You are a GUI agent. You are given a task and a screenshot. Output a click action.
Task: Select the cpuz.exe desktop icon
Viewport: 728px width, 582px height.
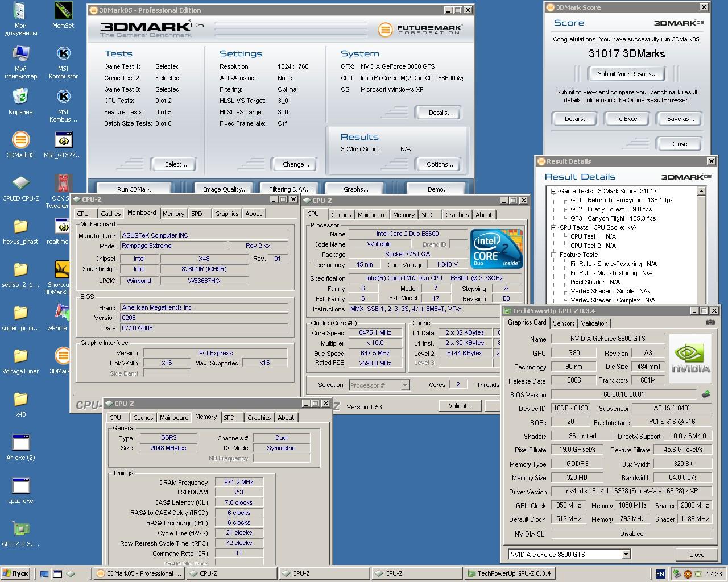pos(20,490)
